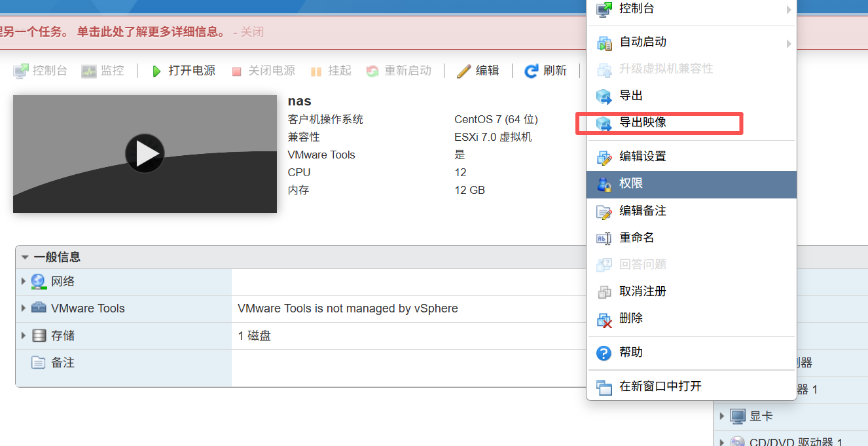This screenshot has height=446, width=868.
Task: Click the video card monitor icon
Action: click(x=738, y=416)
